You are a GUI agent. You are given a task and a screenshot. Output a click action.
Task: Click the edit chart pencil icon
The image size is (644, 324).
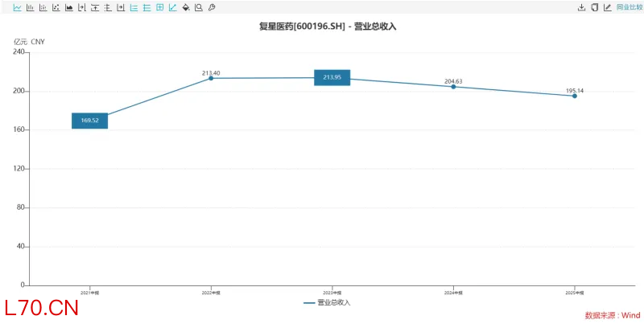click(608, 7)
